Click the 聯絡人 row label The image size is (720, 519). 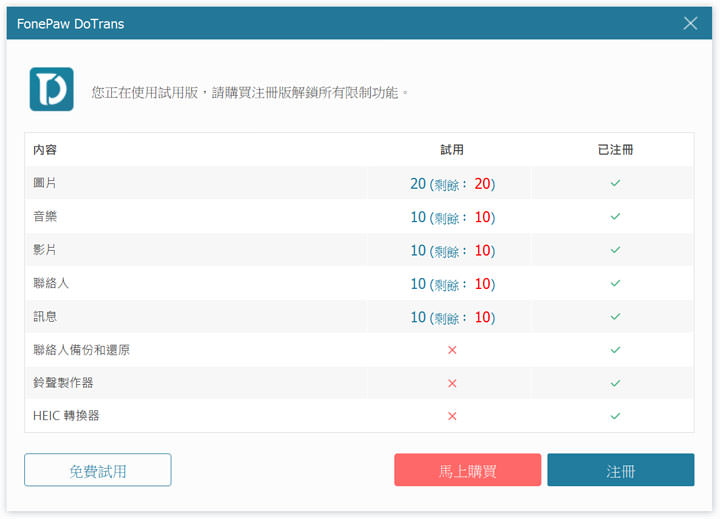point(51,283)
